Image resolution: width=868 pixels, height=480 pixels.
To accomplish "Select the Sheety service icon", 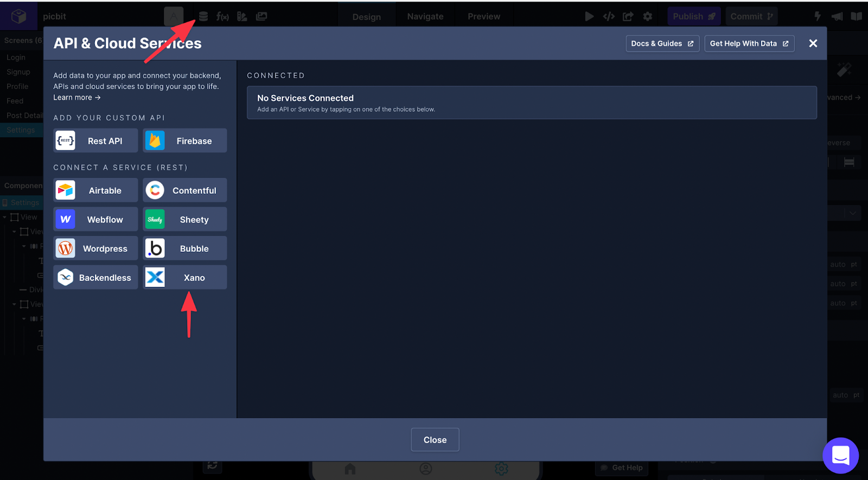I will pyautogui.click(x=155, y=220).
